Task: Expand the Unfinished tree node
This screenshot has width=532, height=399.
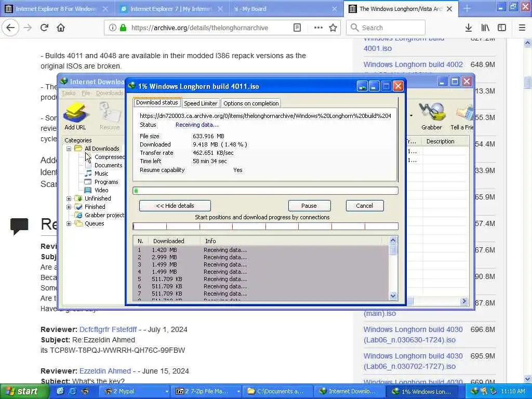Action: [x=69, y=198]
